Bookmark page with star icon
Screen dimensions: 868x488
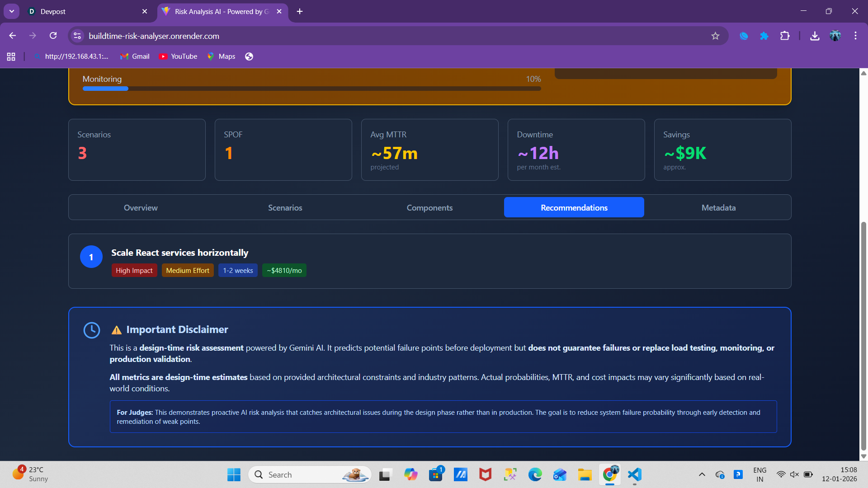pos(715,36)
